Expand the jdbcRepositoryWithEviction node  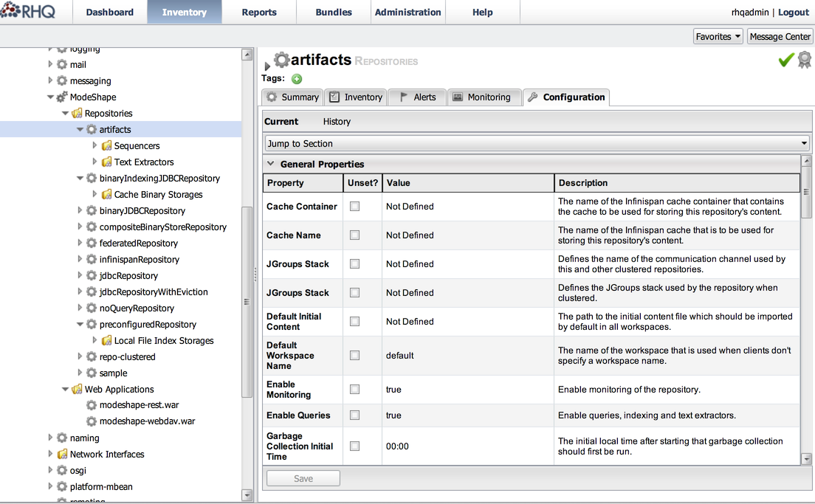coord(80,291)
